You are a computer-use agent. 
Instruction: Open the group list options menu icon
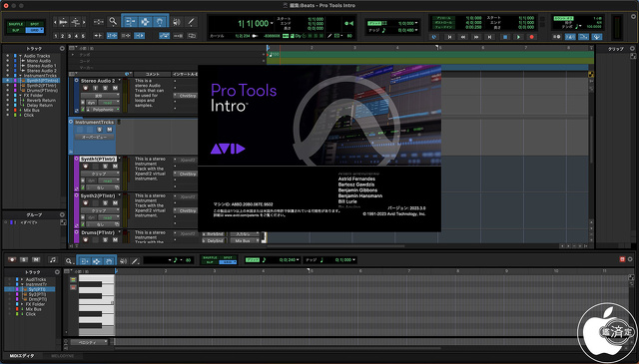click(62, 214)
